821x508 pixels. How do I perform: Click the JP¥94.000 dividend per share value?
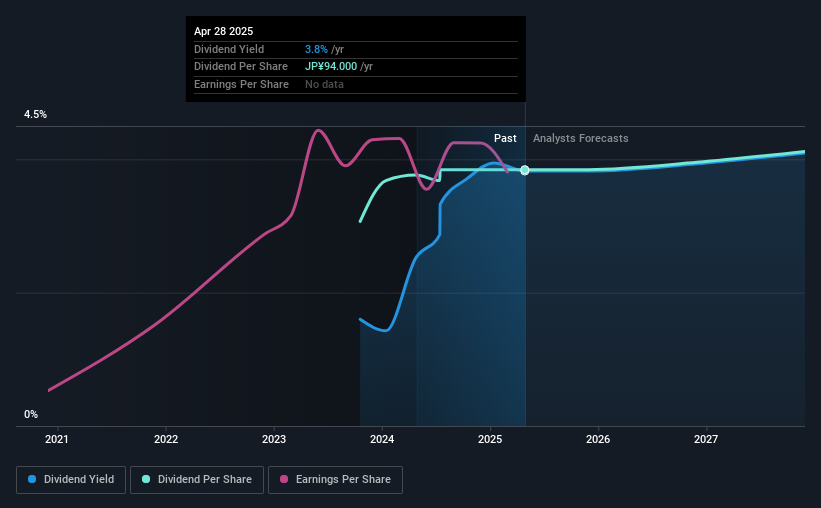pos(331,67)
